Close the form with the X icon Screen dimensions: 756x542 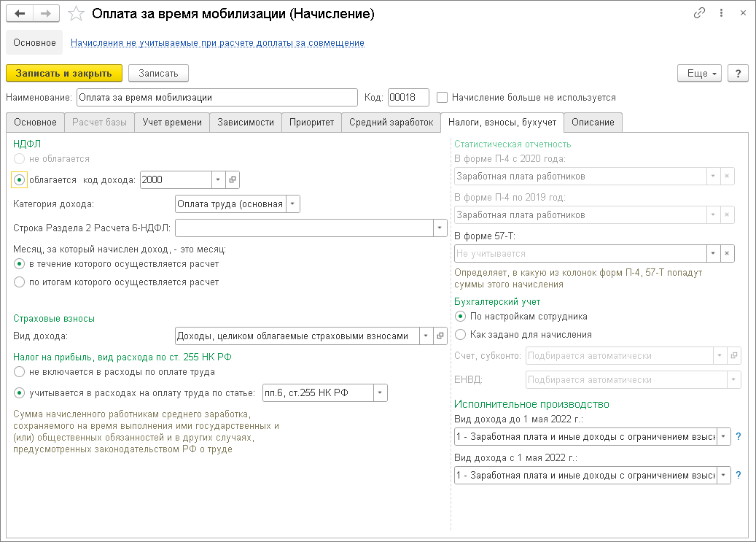tap(743, 13)
